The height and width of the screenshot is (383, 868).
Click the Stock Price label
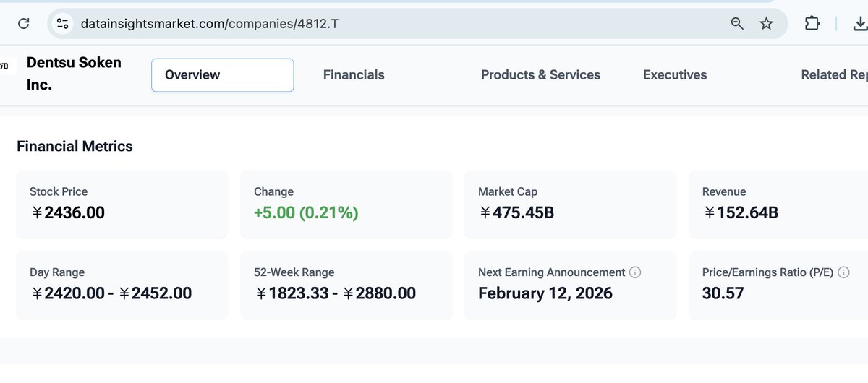click(x=59, y=191)
